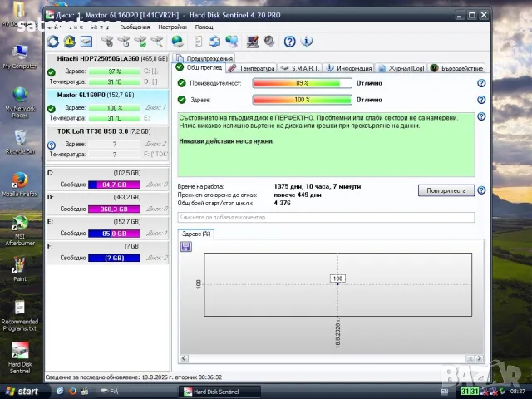Click the comment input field

(326, 217)
